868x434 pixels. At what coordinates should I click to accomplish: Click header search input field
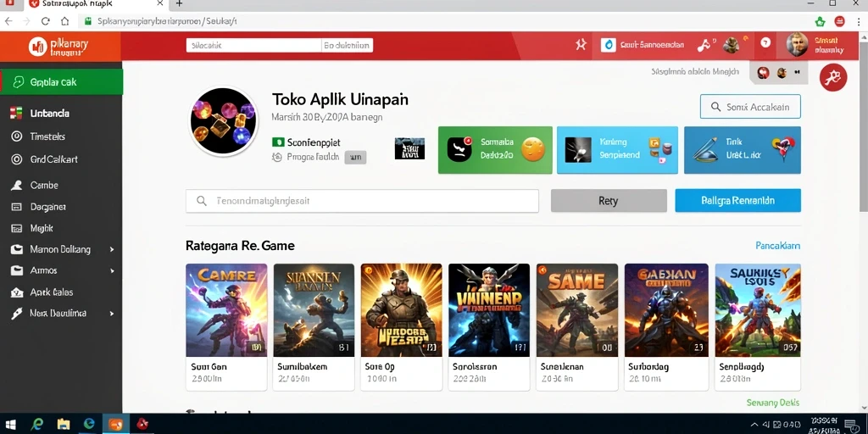coord(253,46)
